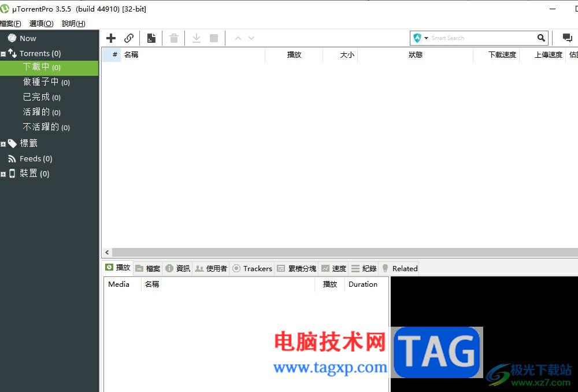The height and width of the screenshot is (392, 578).
Task: Sort torrent list by 播放 column
Action: (x=294, y=54)
